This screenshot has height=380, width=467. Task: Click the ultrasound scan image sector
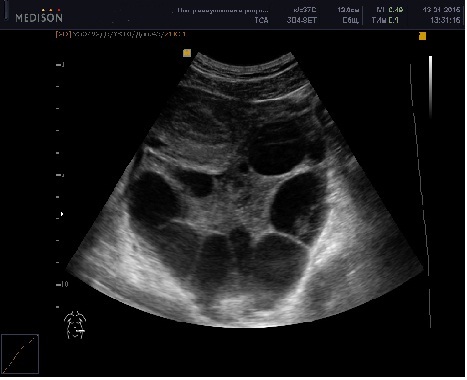pos(245,189)
